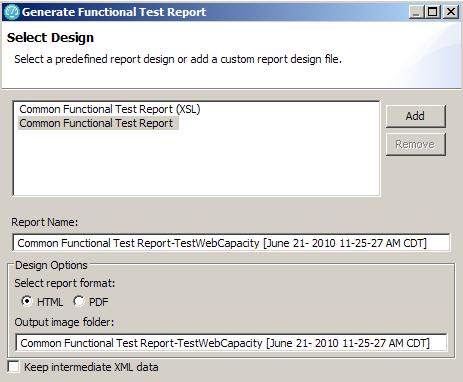Minimize the Generate Functional Test Report dialog
Viewport: 463px width, 382px height.
[416, 12]
